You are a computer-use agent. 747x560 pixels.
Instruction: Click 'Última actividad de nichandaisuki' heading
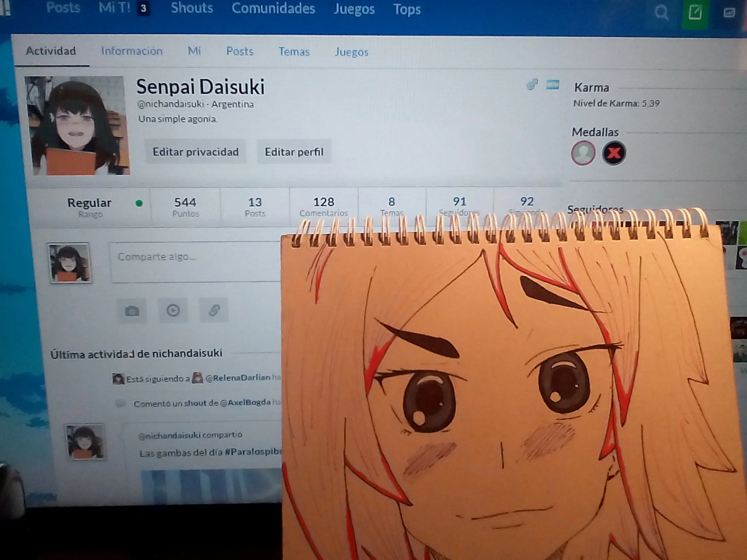(137, 353)
